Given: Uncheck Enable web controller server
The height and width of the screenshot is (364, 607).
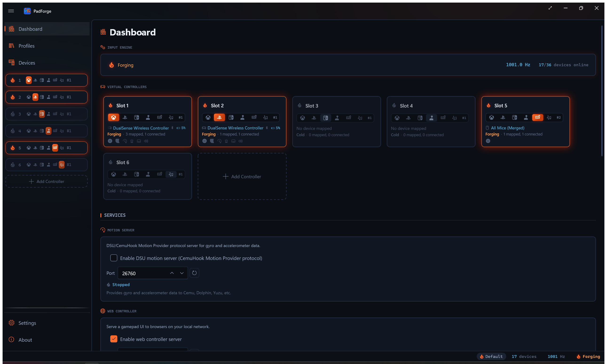Looking at the screenshot, I should tap(114, 339).
